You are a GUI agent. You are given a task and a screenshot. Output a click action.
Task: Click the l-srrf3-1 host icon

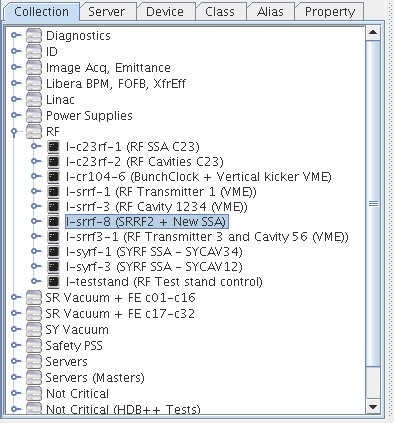click(x=53, y=236)
